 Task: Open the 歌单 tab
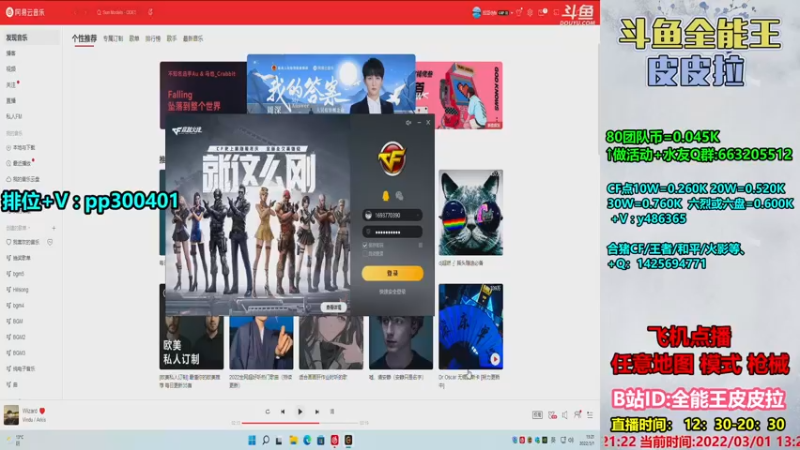tap(134, 39)
